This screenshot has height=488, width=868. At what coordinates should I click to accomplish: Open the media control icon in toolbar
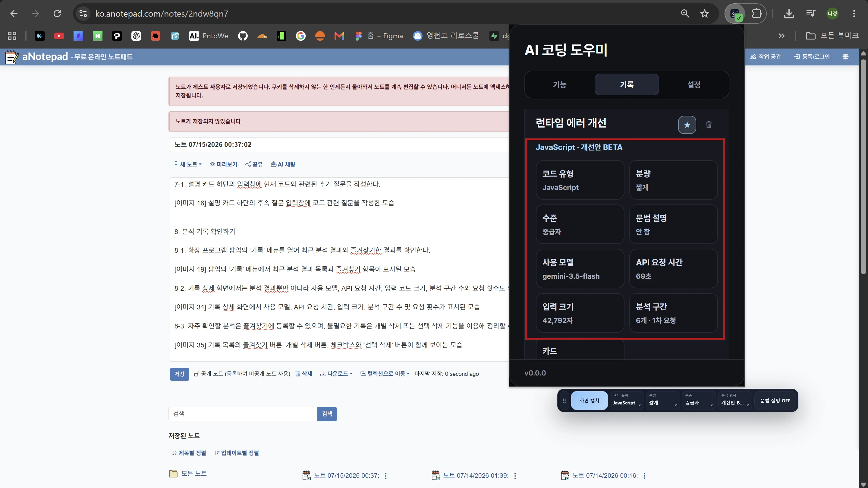pos(811,14)
